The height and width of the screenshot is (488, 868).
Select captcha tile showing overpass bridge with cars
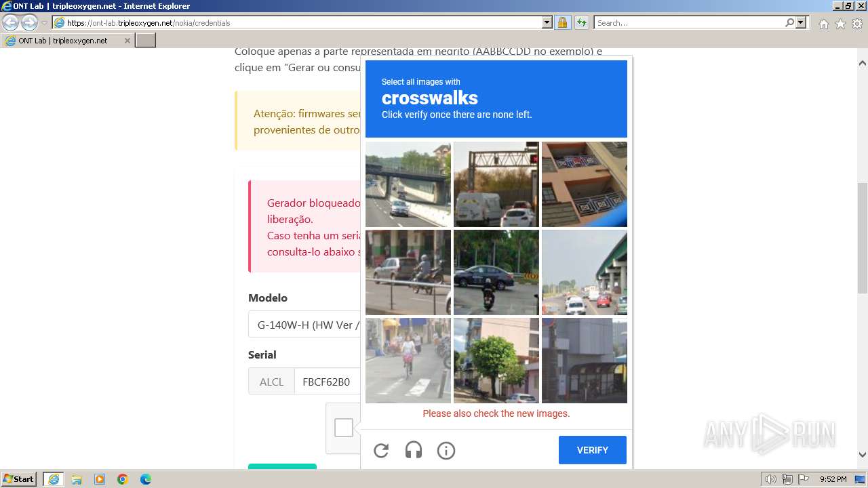pyautogui.click(x=408, y=184)
